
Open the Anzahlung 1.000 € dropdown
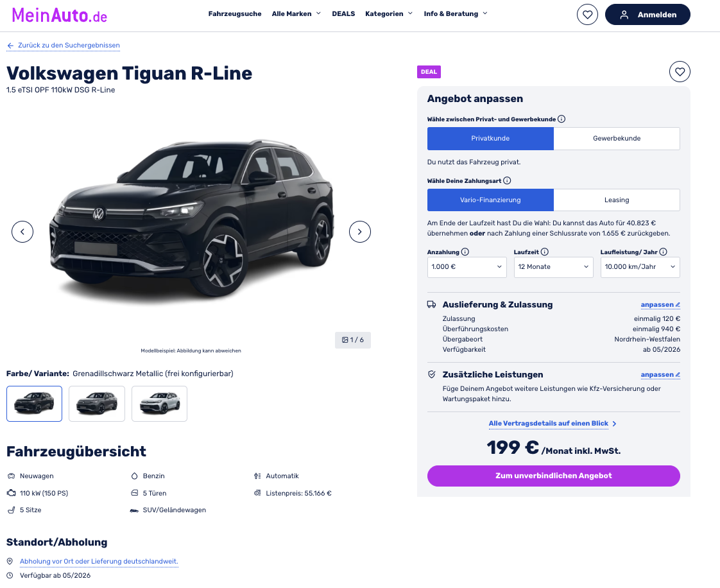click(467, 267)
